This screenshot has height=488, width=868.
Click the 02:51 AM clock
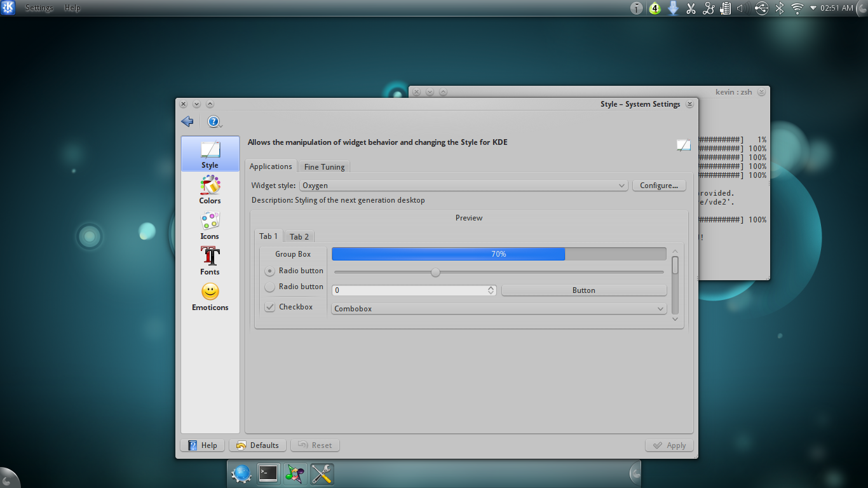tap(836, 8)
